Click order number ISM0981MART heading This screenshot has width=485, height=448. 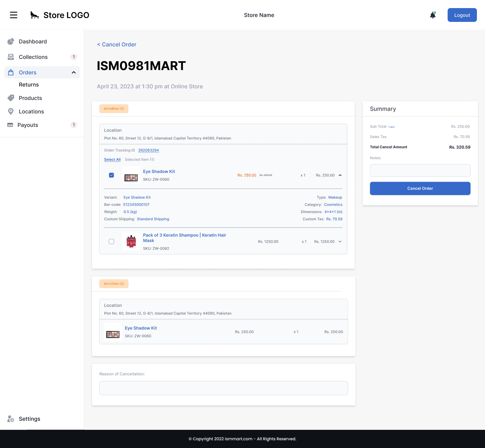click(x=141, y=66)
